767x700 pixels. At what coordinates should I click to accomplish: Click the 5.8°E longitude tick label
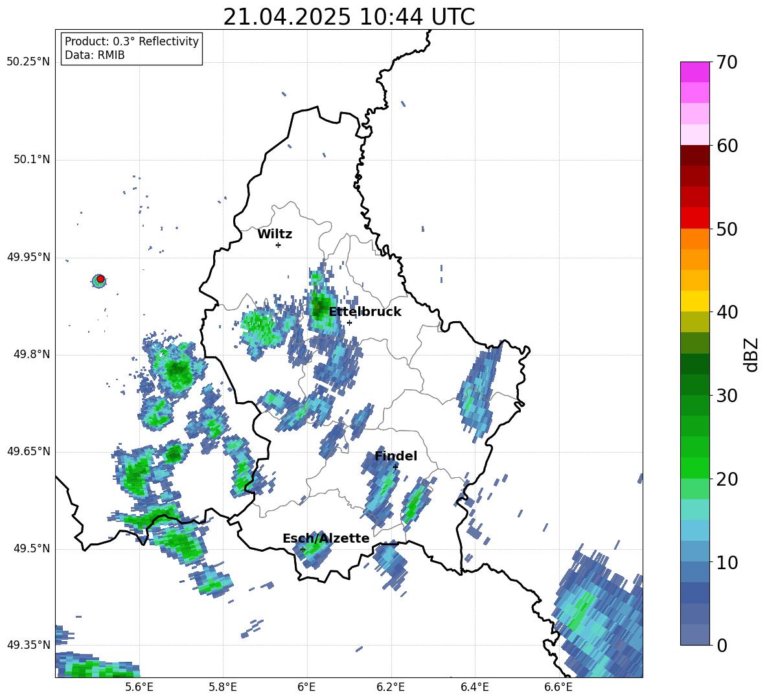click(223, 687)
